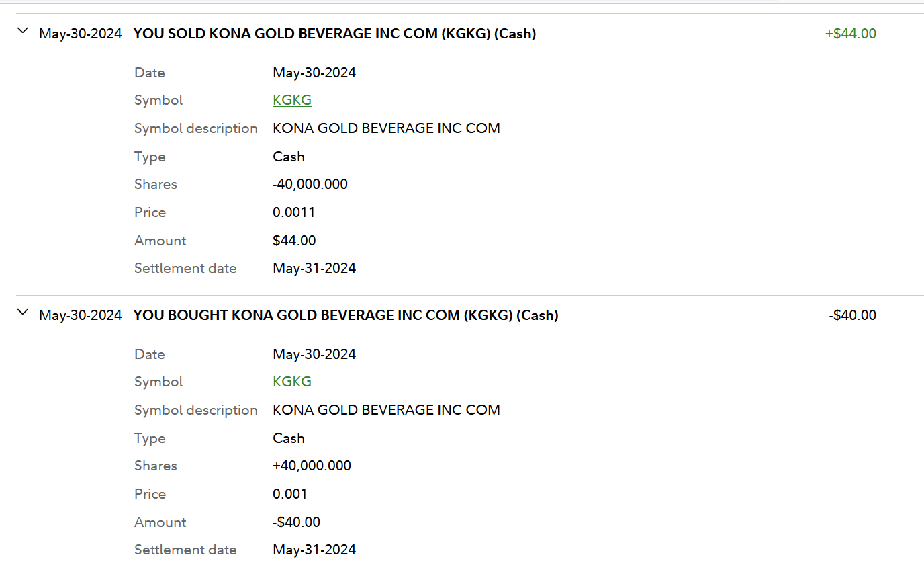
Task: Click the $44.00 Amount detail value
Action: point(294,241)
